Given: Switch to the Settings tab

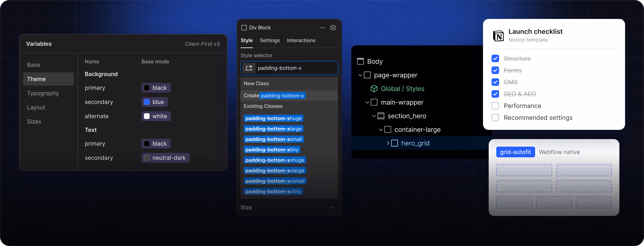Looking at the screenshot, I should 269,40.
